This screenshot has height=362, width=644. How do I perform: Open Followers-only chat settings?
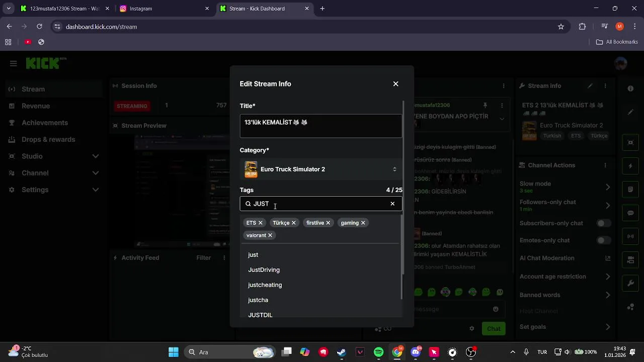(x=565, y=205)
